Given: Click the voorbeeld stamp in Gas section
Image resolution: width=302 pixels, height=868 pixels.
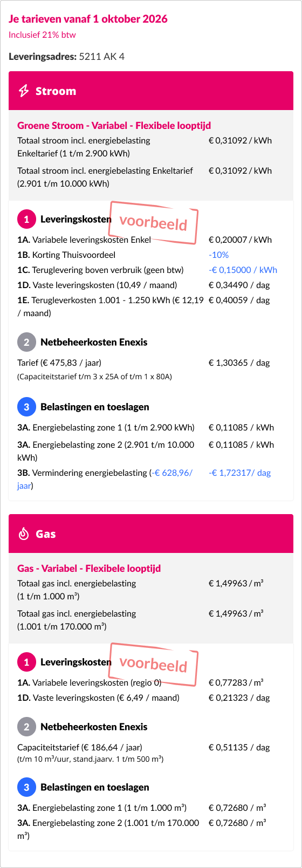Looking at the screenshot, I should (x=154, y=664).
